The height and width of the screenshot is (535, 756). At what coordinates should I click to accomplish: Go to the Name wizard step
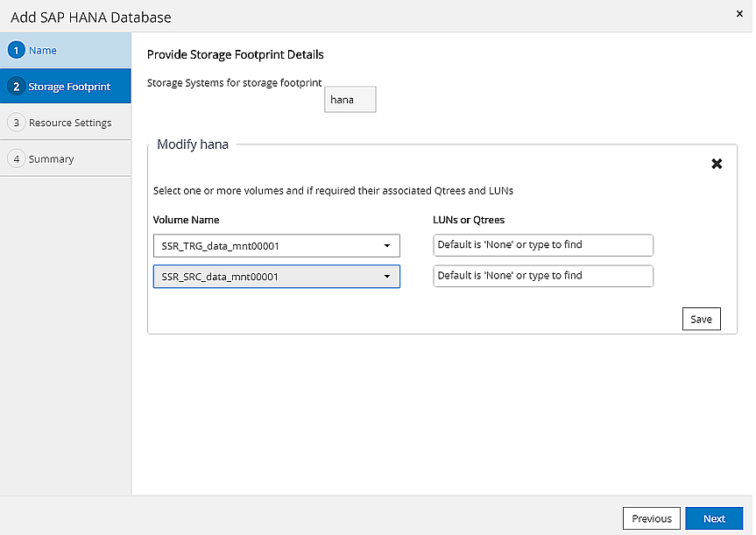pyautogui.click(x=43, y=51)
